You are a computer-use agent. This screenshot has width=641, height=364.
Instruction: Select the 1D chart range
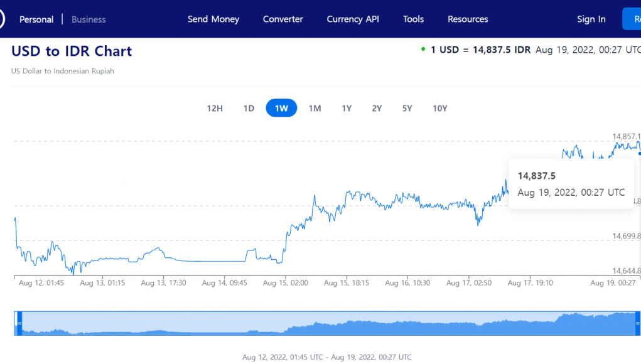[249, 108]
